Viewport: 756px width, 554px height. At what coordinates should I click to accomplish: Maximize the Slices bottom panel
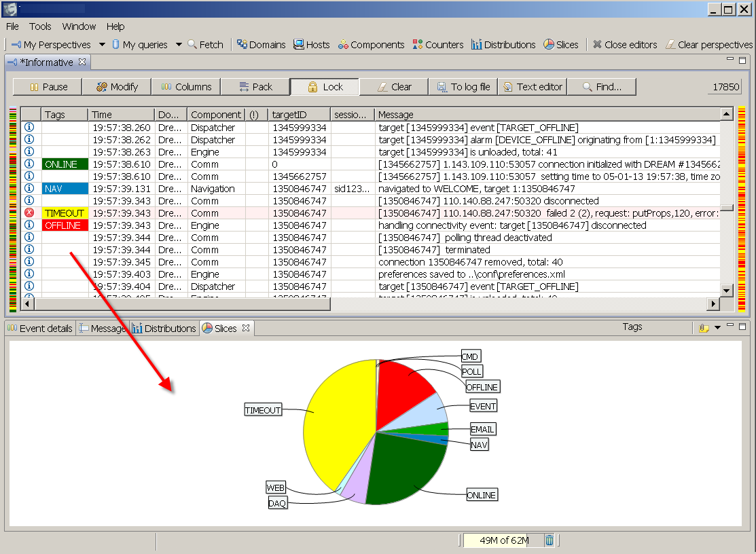pyautogui.click(x=742, y=326)
